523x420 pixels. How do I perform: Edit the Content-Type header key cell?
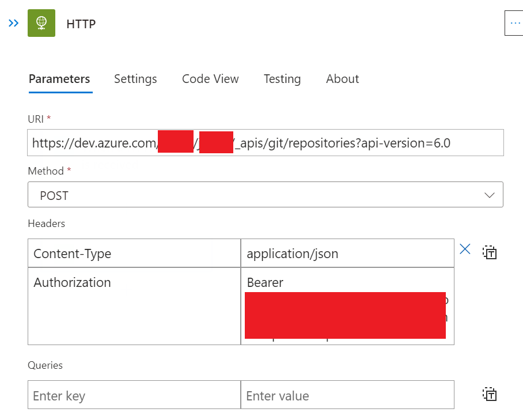pos(134,253)
